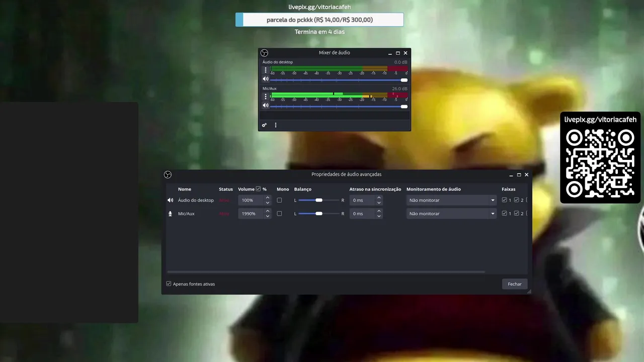
Task: Enable Mono for Mic/Aux
Action: (279, 214)
